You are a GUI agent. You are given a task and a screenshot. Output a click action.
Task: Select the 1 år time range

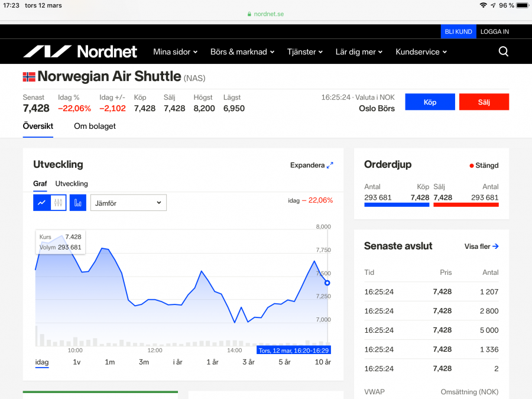pos(212,362)
